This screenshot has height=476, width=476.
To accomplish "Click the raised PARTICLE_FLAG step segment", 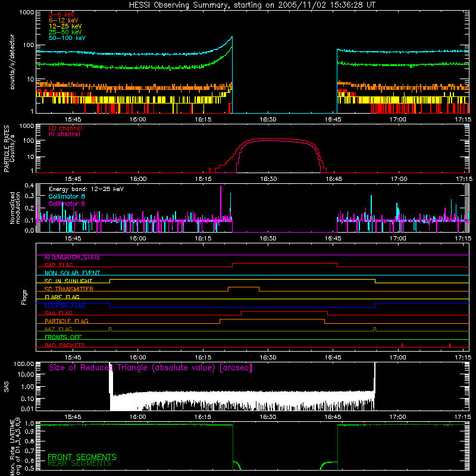I will [x=272, y=320].
